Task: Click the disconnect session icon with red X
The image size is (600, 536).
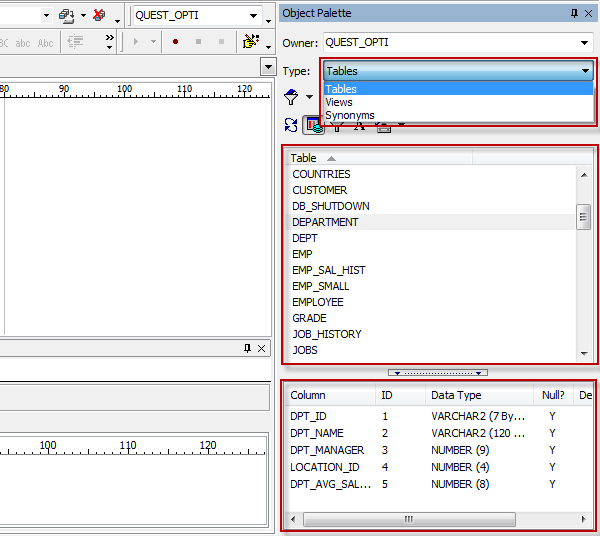Action: [x=99, y=15]
